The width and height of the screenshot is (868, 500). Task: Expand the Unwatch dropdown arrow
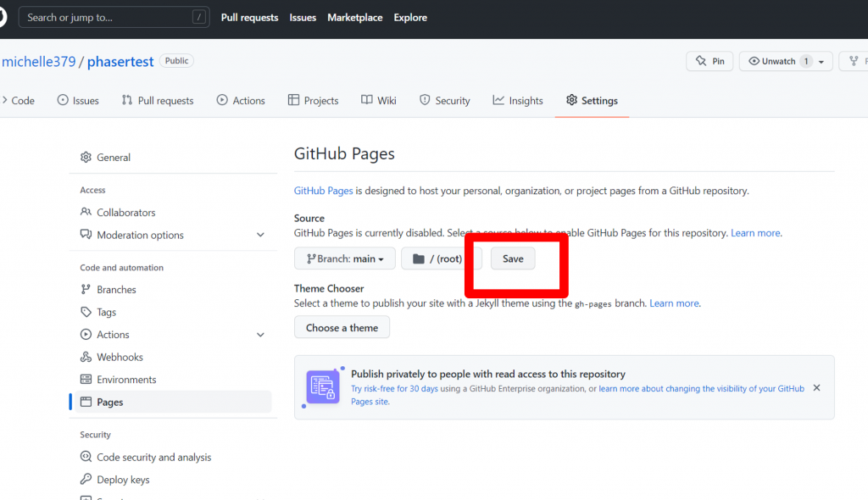pyautogui.click(x=821, y=62)
